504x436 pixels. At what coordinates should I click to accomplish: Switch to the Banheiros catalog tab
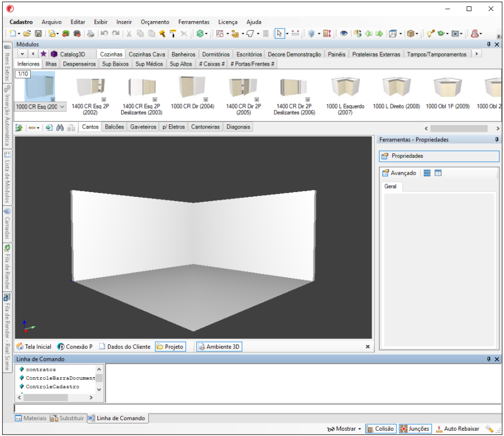[183, 54]
